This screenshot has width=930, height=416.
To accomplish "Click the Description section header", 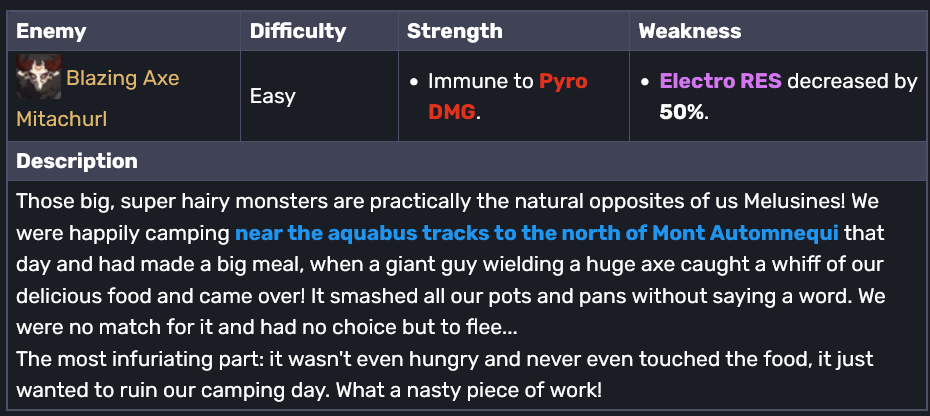I will coord(77,161).
